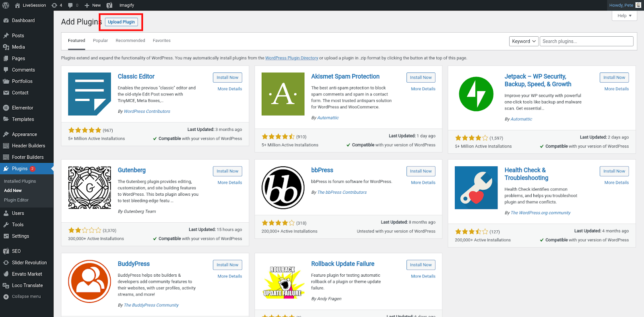Click the Posts pin icon in sidebar
Image resolution: width=644 pixels, height=317 pixels.
tap(6, 35)
